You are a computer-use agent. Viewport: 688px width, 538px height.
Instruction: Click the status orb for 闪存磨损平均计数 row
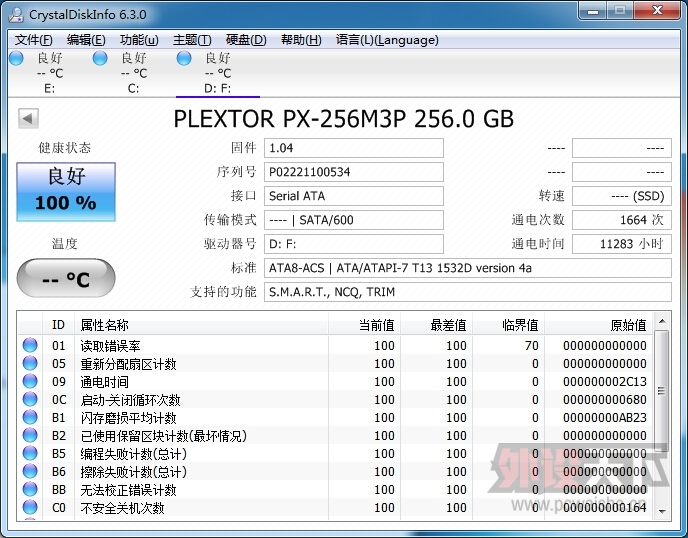tap(30, 418)
